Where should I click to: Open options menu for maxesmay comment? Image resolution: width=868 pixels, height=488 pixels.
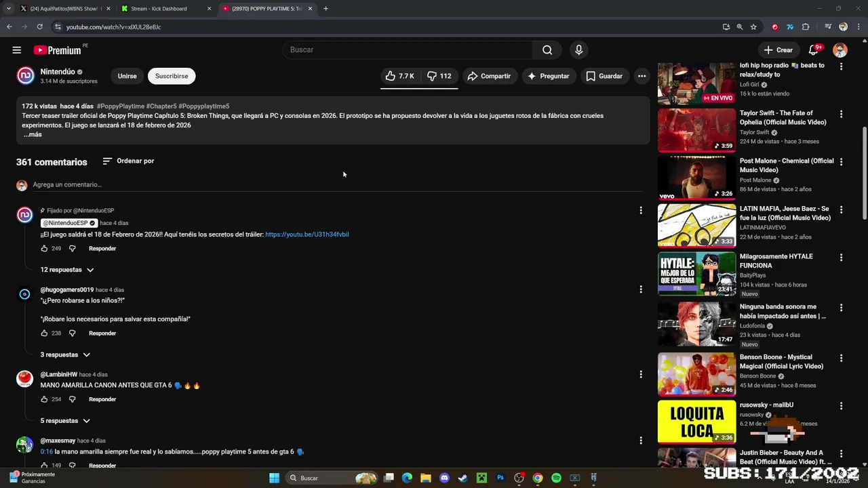click(641, 441)
